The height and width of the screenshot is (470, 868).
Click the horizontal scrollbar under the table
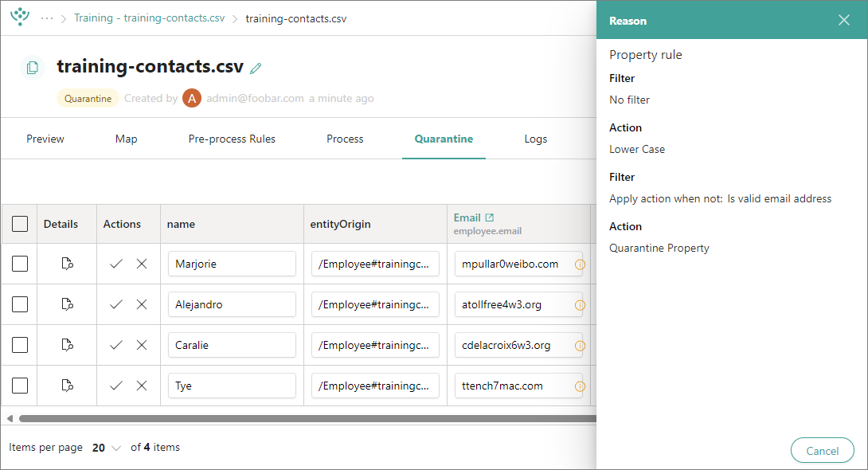[303, 418]
